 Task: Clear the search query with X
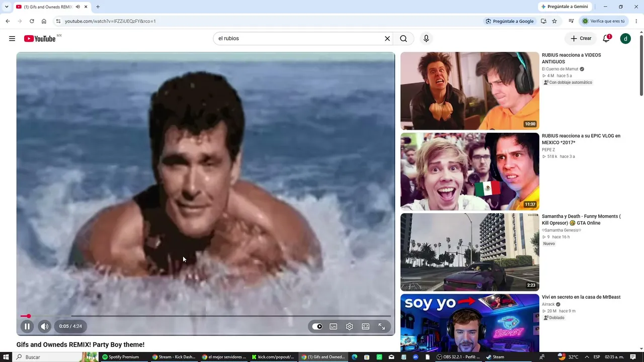pos(387,38)
